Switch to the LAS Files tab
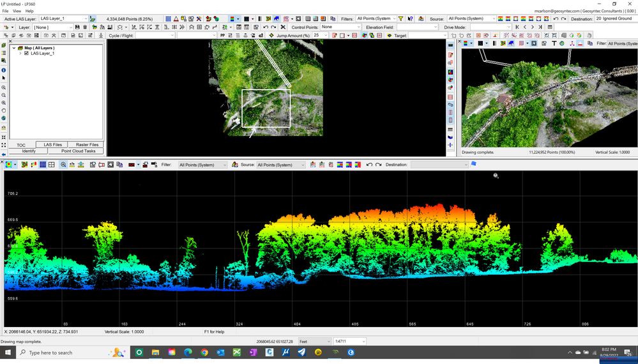Viewport: 638px width, 364px height. [x=53, y=144]
